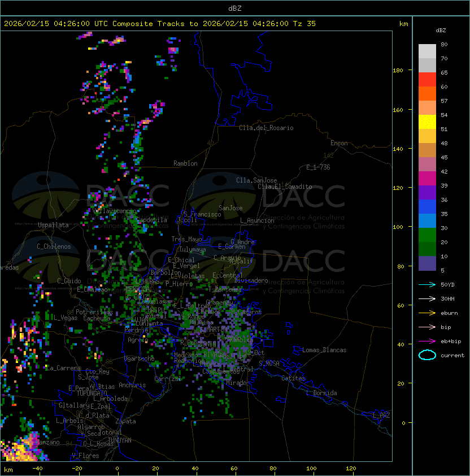Click the 'Encon' map label
This screenshot has width=470, height=476.
pyautogui.click(x=339, y=143)
